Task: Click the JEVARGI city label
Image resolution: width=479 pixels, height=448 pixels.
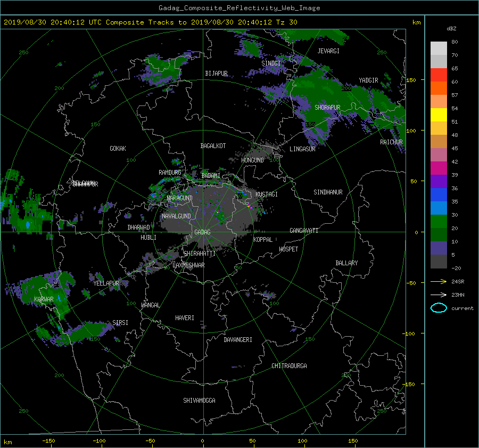Action: pyautogui.click(x=328, y=51)
